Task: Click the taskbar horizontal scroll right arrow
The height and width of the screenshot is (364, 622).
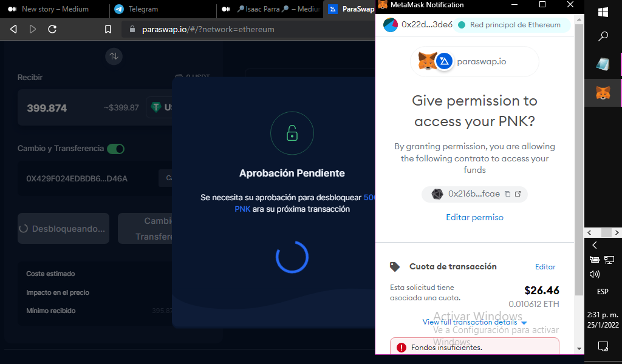Action: [x=617, y=232]
